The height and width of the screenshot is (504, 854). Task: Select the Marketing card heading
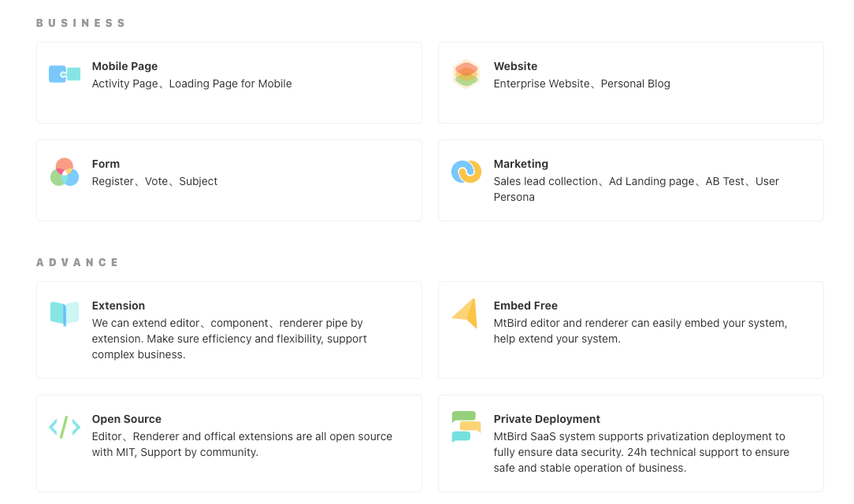click(x=521, y=164)
